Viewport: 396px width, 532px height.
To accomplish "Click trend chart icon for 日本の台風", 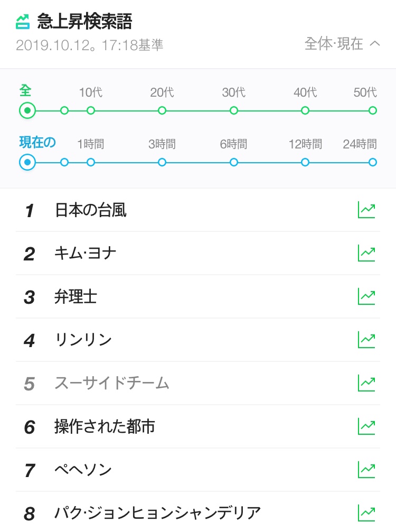I will point(366,210).
